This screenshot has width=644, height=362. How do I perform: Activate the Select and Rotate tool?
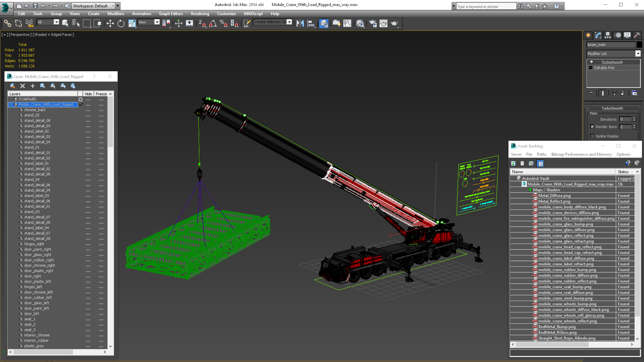pos(121,23)
